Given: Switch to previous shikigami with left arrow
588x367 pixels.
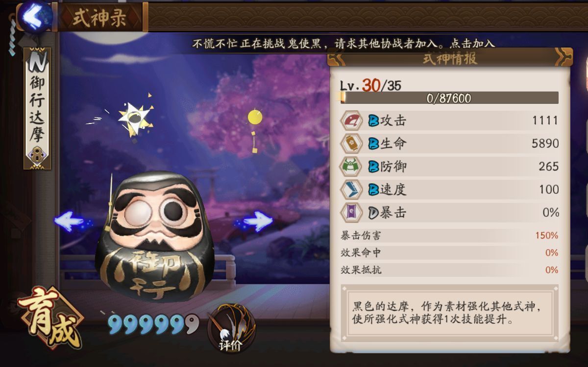Looking at the screenshot, I should (72, 222).
